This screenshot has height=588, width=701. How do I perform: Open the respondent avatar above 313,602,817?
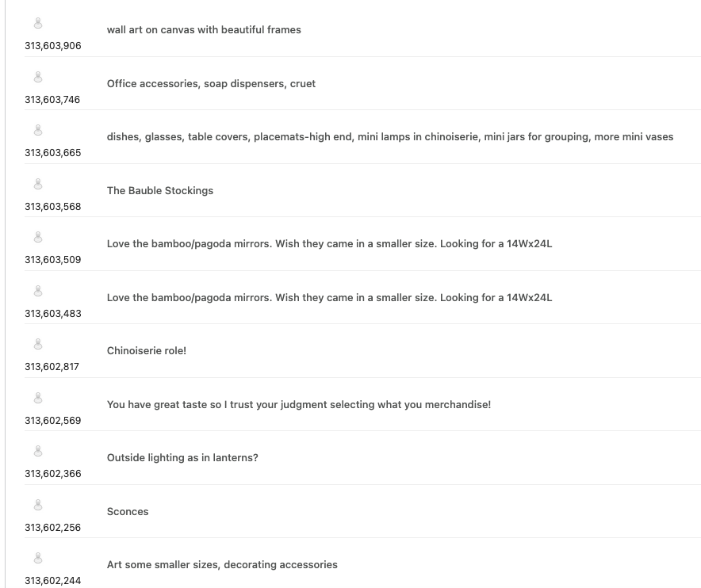[x=38, y=345]
